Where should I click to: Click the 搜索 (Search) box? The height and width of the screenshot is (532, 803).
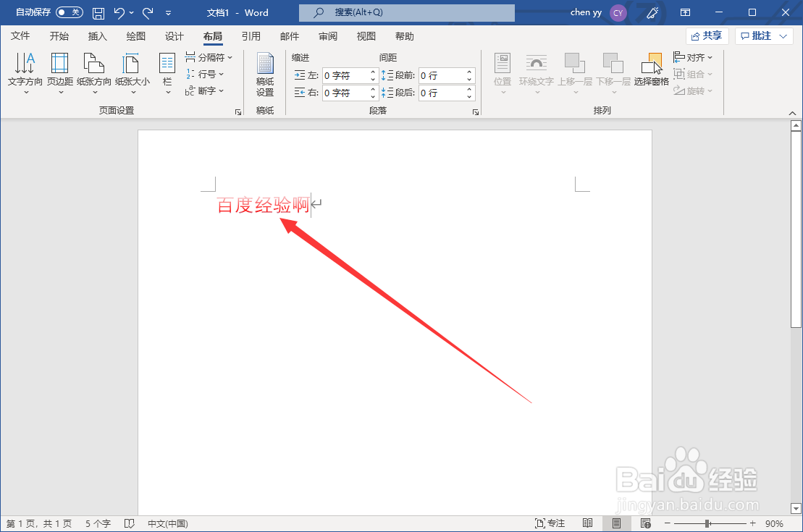pyautogui.click(x=405, y=12)
